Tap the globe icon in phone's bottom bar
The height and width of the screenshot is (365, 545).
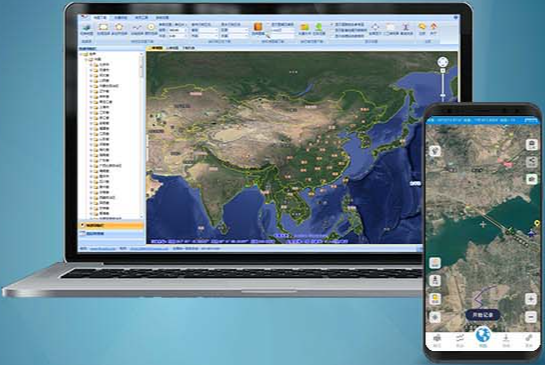pyautogui.click(x=483, y=336)
